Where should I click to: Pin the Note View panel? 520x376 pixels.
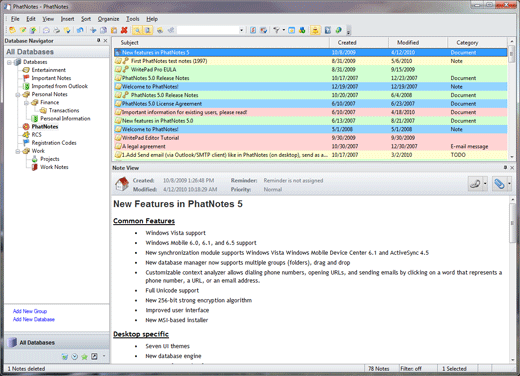pos(505,167)
